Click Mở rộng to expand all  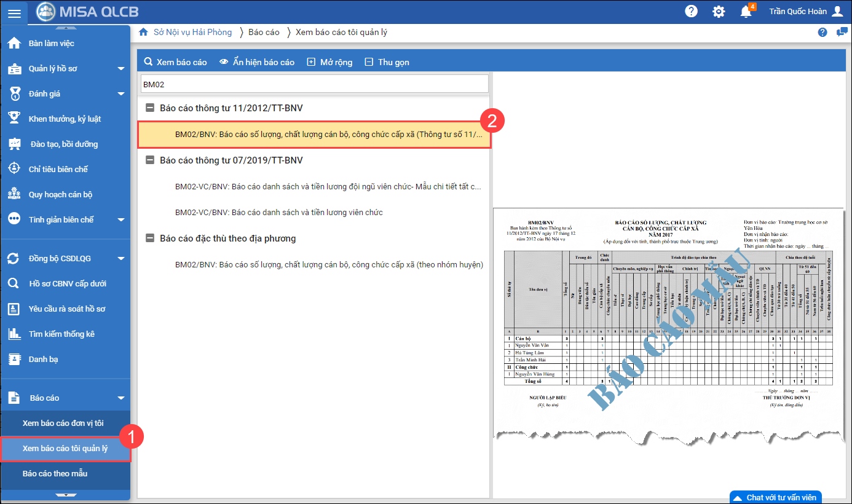pos(329,62)
